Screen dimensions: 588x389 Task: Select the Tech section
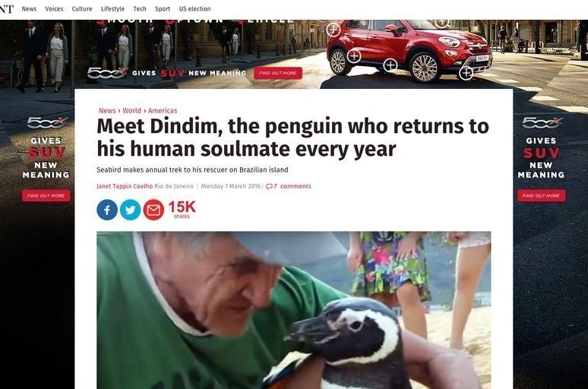pos(140,8)
